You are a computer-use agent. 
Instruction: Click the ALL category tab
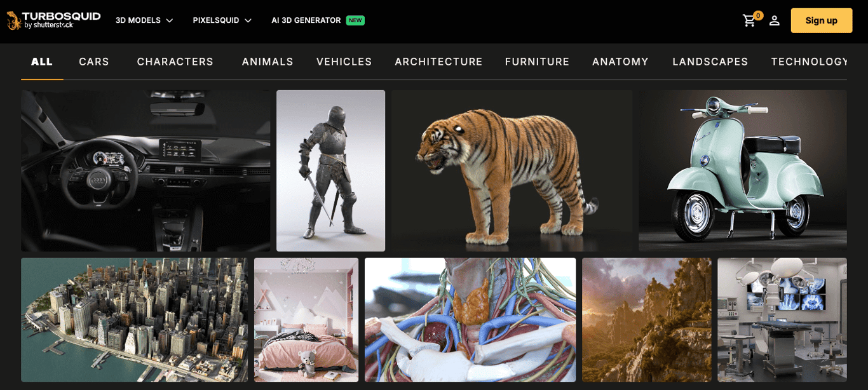pos(42,62)
